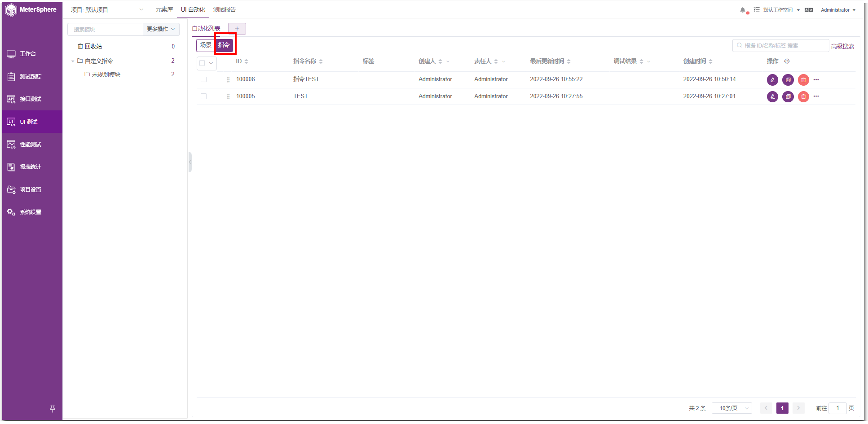The height and width of the screenshot is (424, 868).
Task: Open 性能测试 in the sidebar
Action: [x=32, y=144]
